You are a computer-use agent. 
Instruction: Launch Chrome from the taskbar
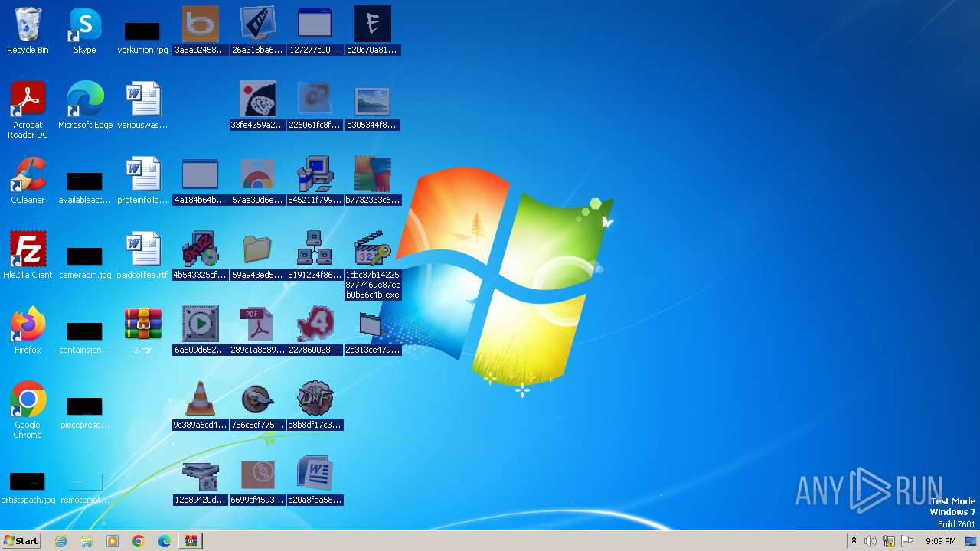point(139,541)
